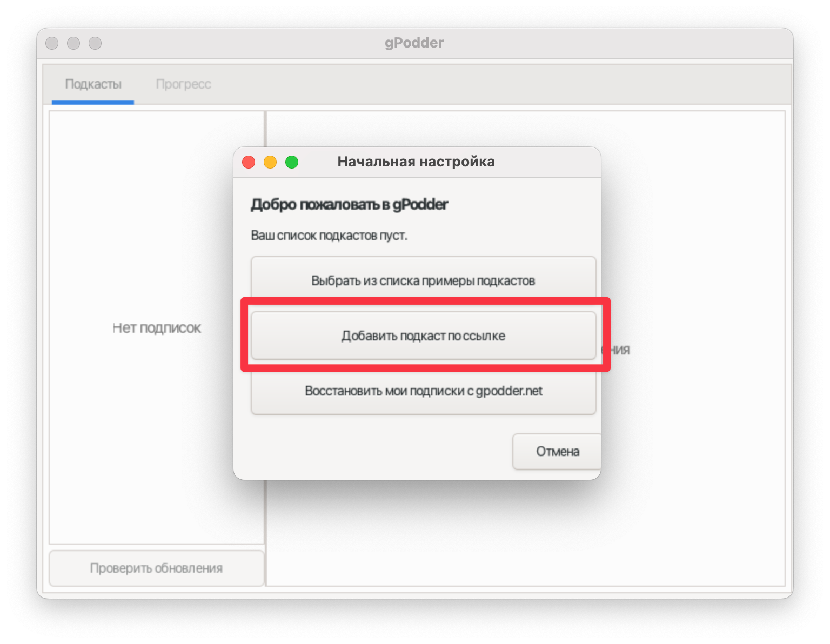830x644 pixels.
Task: Cancel setup with the 'Отмена' button
Action: tap(557, 451)
